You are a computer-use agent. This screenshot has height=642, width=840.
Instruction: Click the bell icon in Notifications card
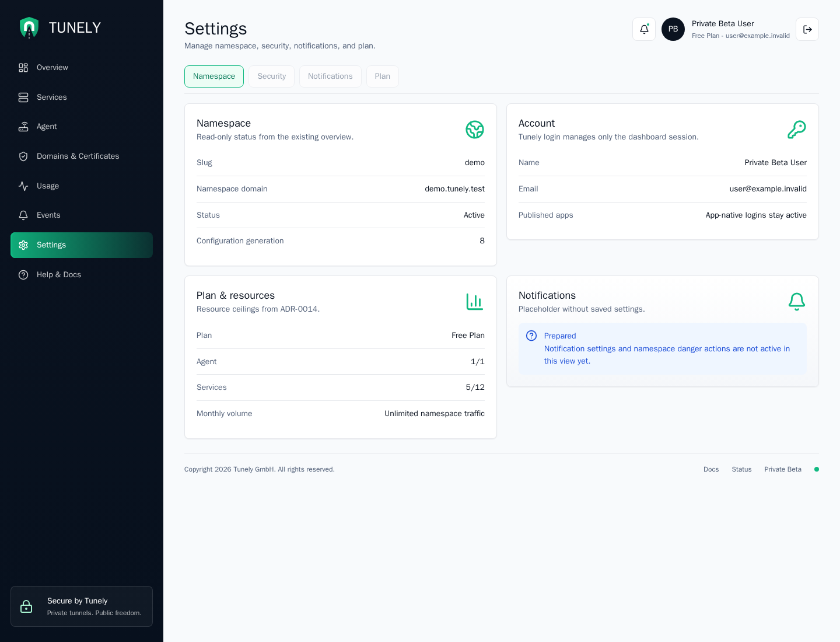click(797, 302)
